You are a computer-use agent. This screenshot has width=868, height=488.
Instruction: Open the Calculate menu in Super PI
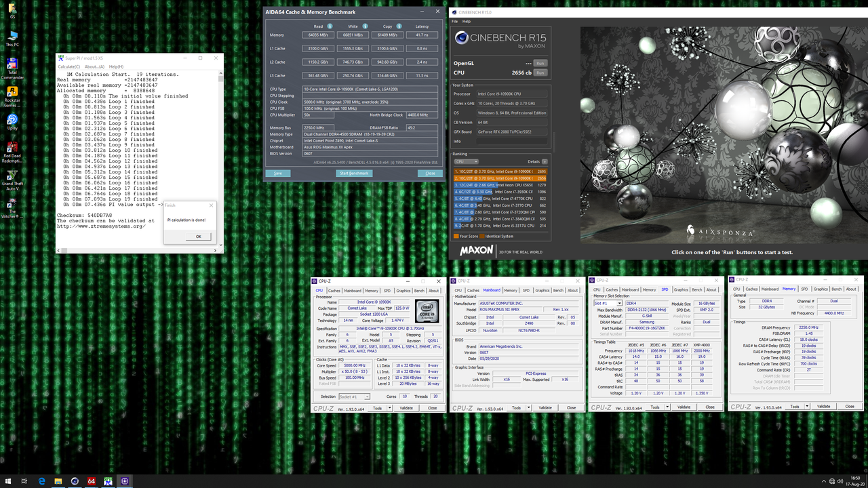point(68,66)
